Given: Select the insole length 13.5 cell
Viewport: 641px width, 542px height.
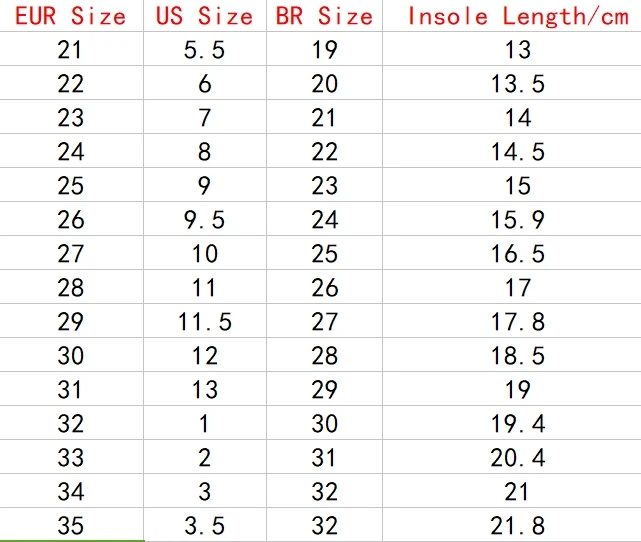Looking at the screenshot, I should pyautogui.click(x=512, y=83).
